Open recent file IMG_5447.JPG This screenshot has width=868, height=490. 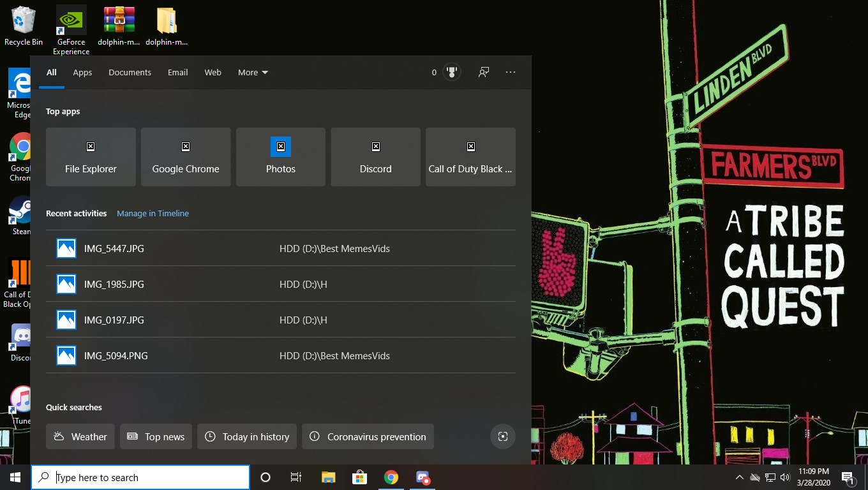click(x=281, y=248)
